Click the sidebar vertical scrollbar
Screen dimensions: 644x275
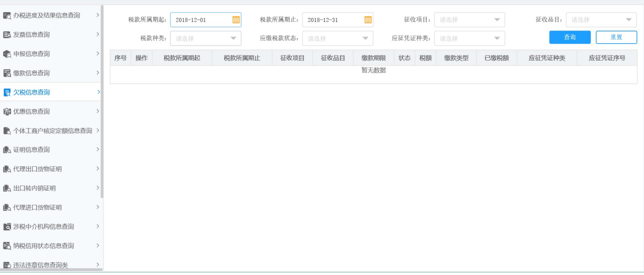102,102
